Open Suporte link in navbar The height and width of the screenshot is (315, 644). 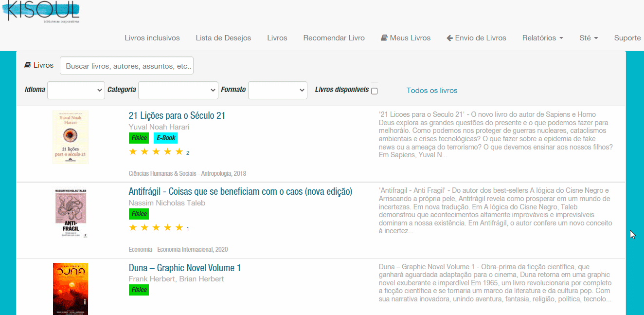[x=627, y=38]
